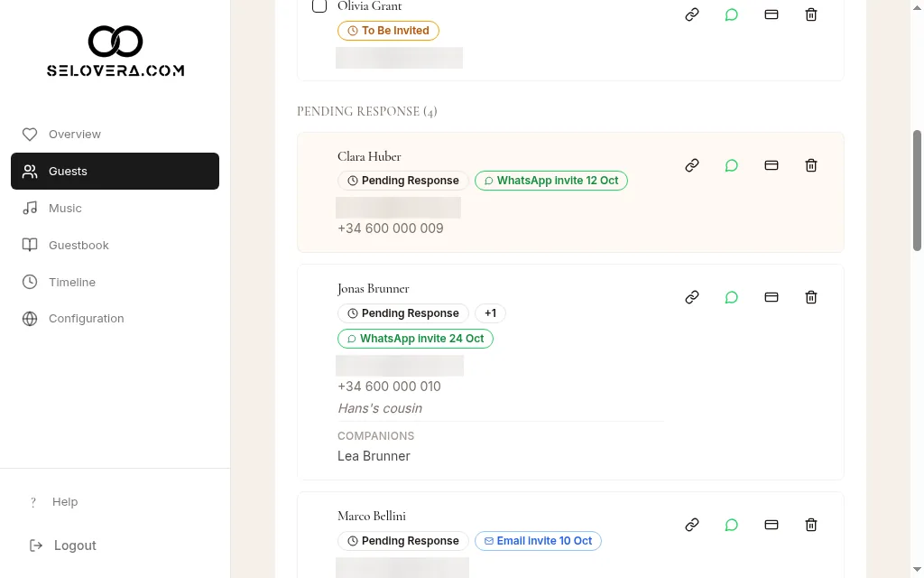Click companion name Lea Brunner
924x578 pixels.
(374, 456)
